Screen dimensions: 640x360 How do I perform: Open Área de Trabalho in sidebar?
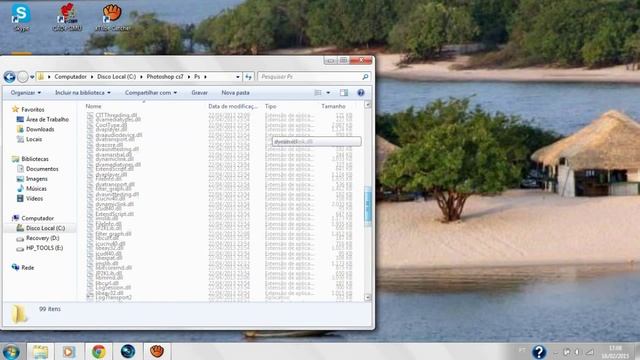point(47,119)
